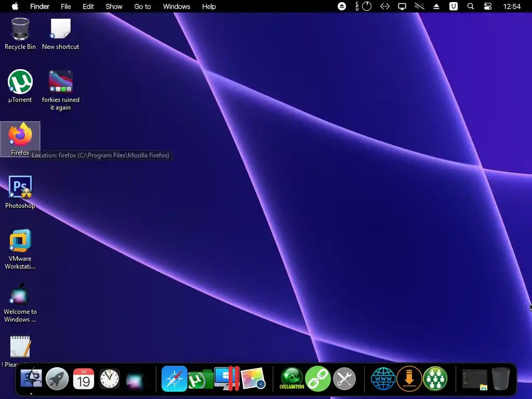532x399 pixels.
Task: Open the Help menu
Action: (209, 6)
